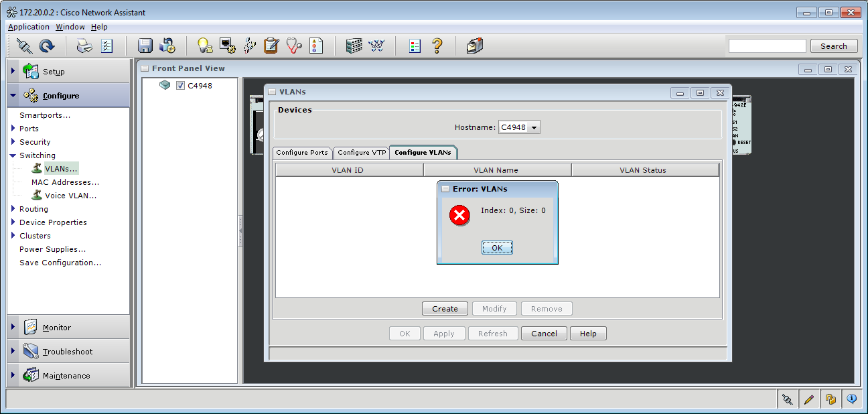This screenshot has height=414, width=868.
Task: Expand the Clusters tree node
Action: [13, 236]
